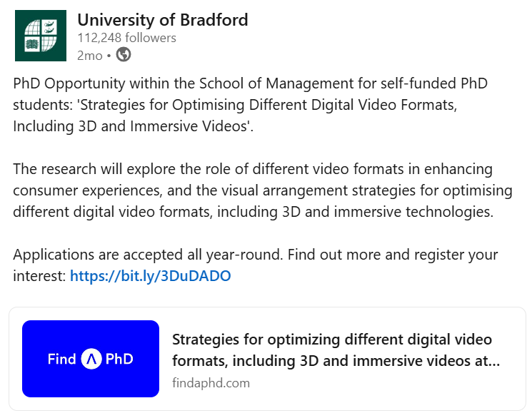Click the 'Including 3D and Immersive Videos' line
Screen dimensions: 532x418
pyautogui.click(x=134, y=126)
